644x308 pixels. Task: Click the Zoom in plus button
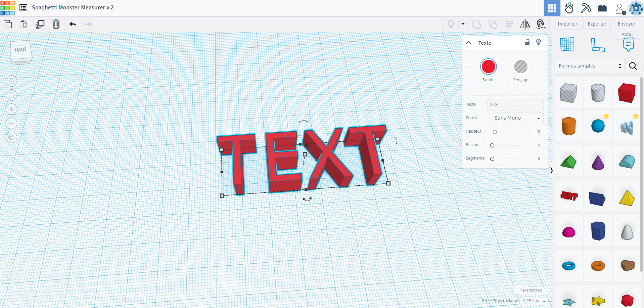[11, 109]
